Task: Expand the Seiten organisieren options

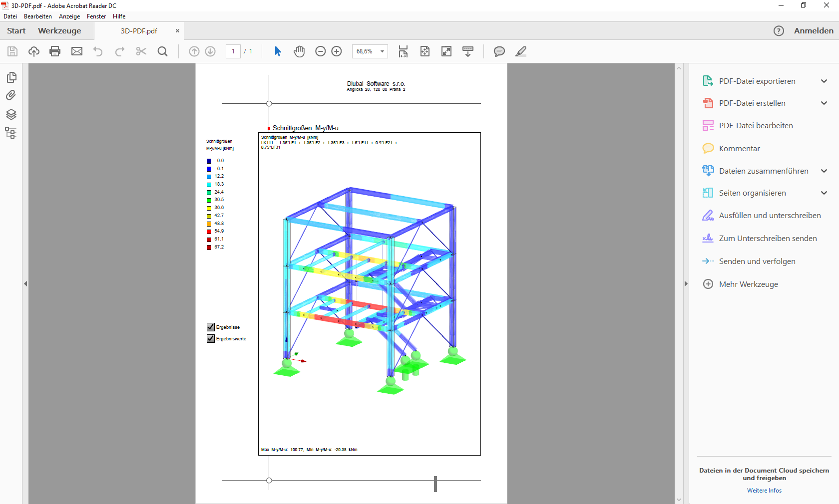Action: 823,193
